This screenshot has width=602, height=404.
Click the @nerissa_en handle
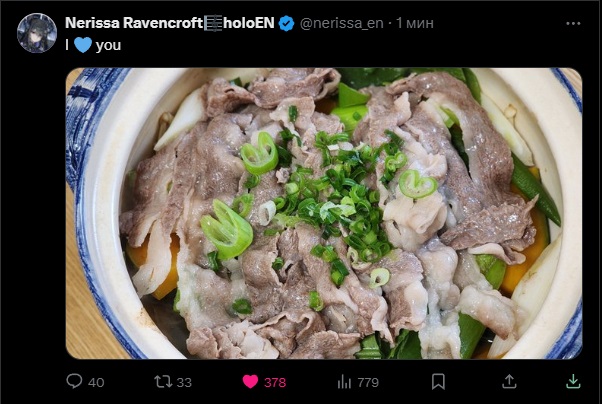pyautogui.click(x=341, y=23)
